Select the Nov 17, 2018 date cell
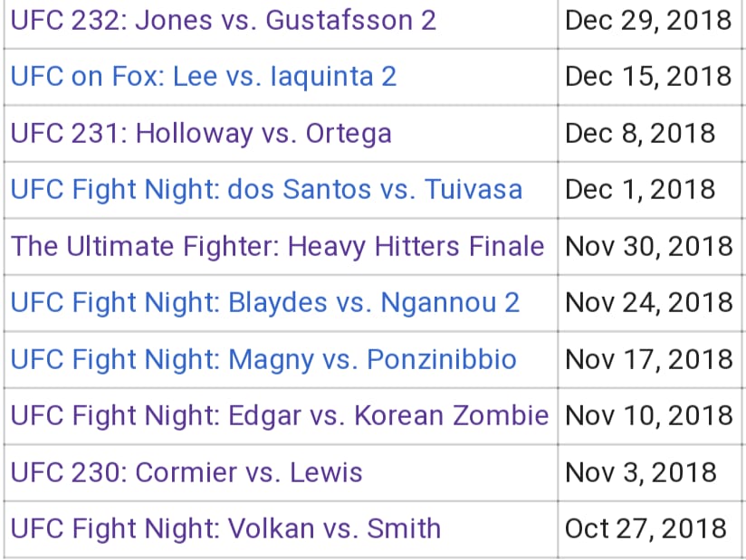Viewport: 746px width, 560px height. pyautogui.click(x=649, y=359)
